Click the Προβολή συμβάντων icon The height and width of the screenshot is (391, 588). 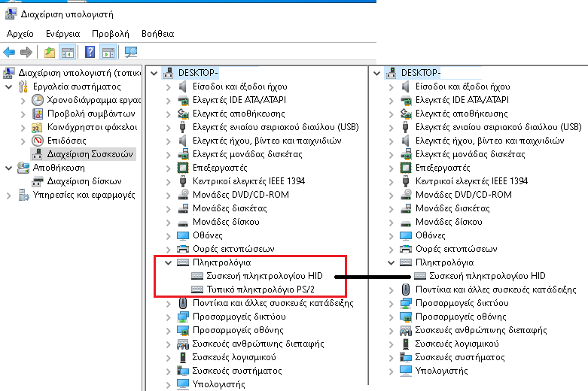click(x=38, y=114)
